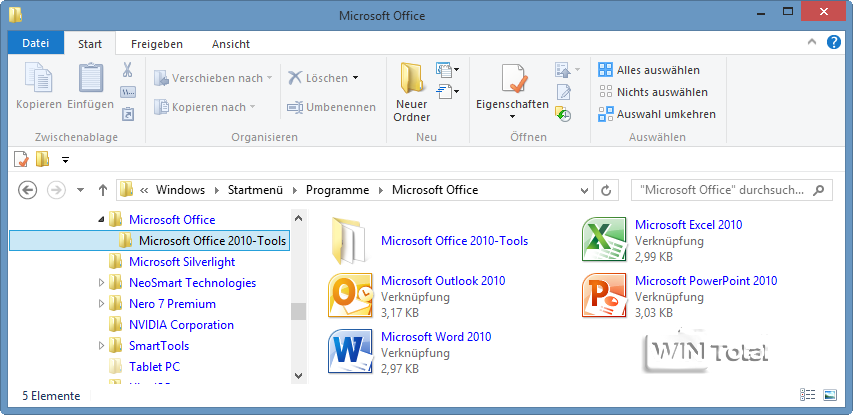Collapse the Microsoft Office tree node
Viewport: 853px width, 415px height.
pos(101,220)
